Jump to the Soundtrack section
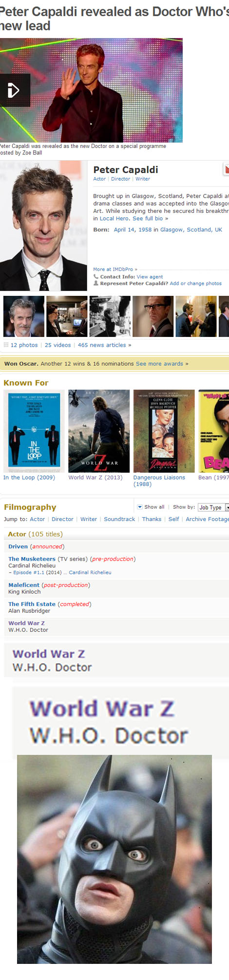 pyautogui.click(x=119, y=519)
